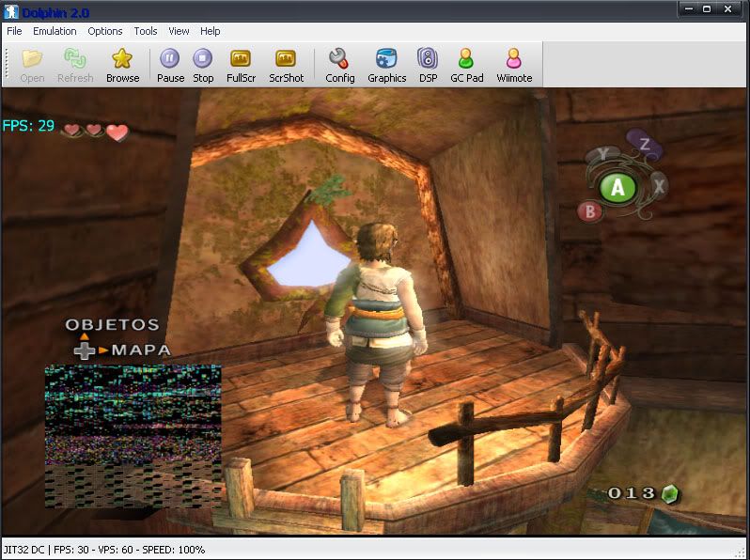Click the X button in game HUD
Image resolution: width=750 pixels, height=560 pixels.
[x=659, y=186]
